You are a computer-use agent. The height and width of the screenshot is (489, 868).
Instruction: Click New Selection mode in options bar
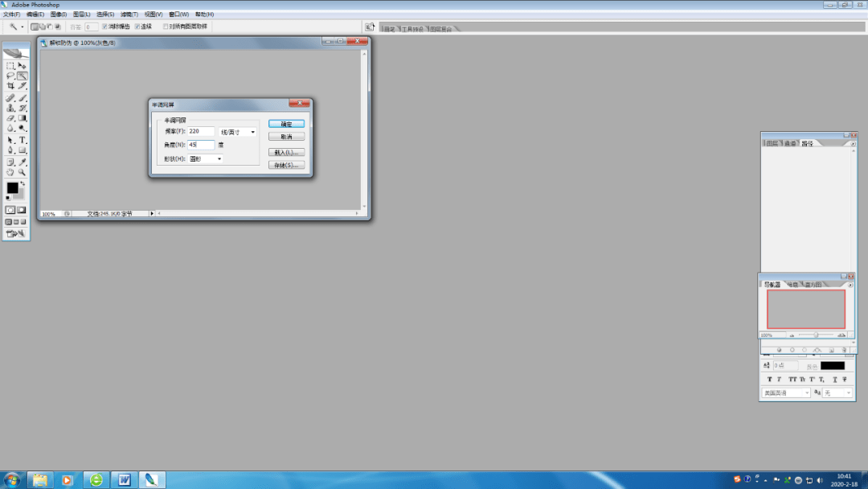click(35, 27)
